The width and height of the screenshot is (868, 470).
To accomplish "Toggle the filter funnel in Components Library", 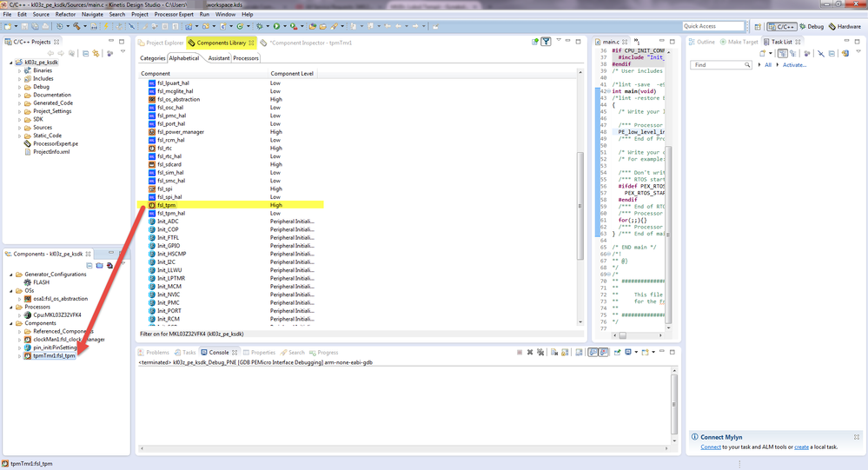I will coord(546,42).
